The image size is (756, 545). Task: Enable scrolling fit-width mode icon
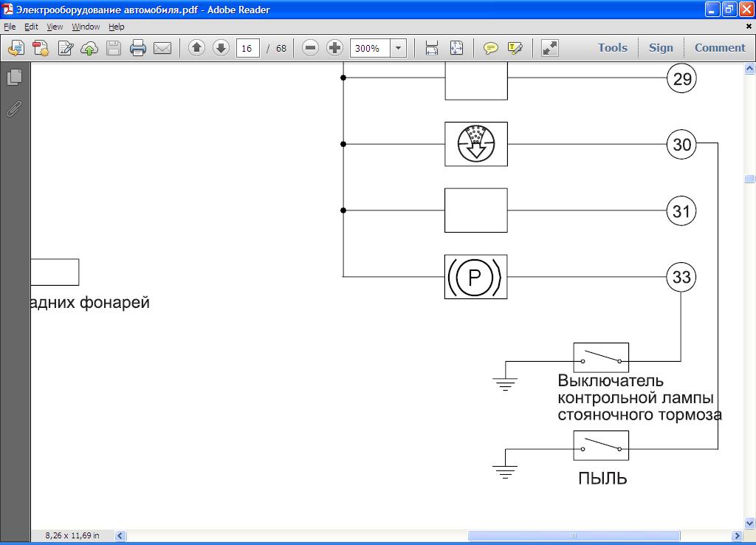(x=432, y=48)
